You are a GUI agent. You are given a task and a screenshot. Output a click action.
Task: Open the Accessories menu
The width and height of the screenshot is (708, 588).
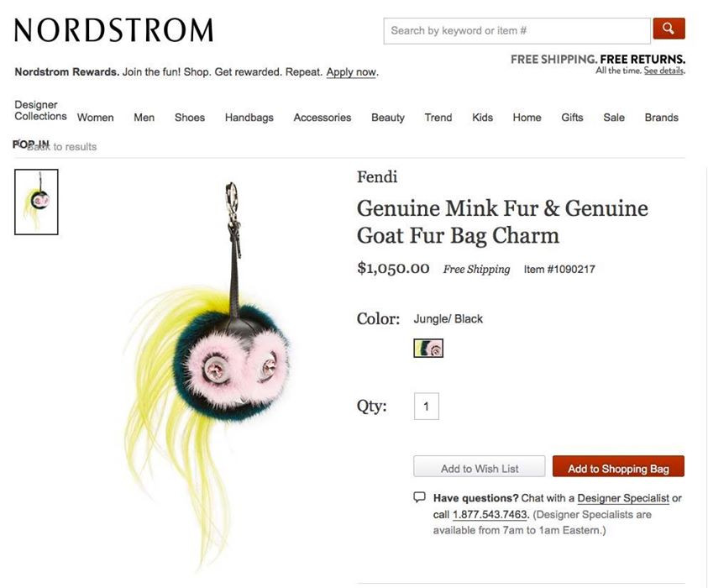click(323, 118)
